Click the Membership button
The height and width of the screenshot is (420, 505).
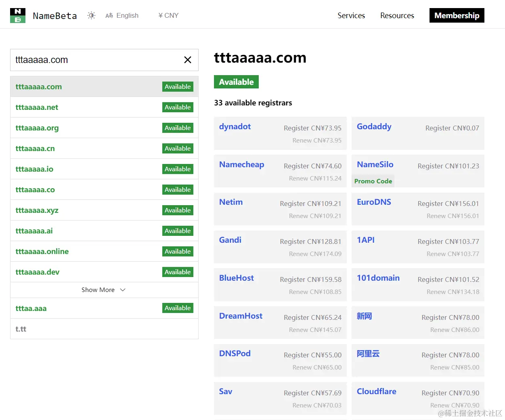457,15
